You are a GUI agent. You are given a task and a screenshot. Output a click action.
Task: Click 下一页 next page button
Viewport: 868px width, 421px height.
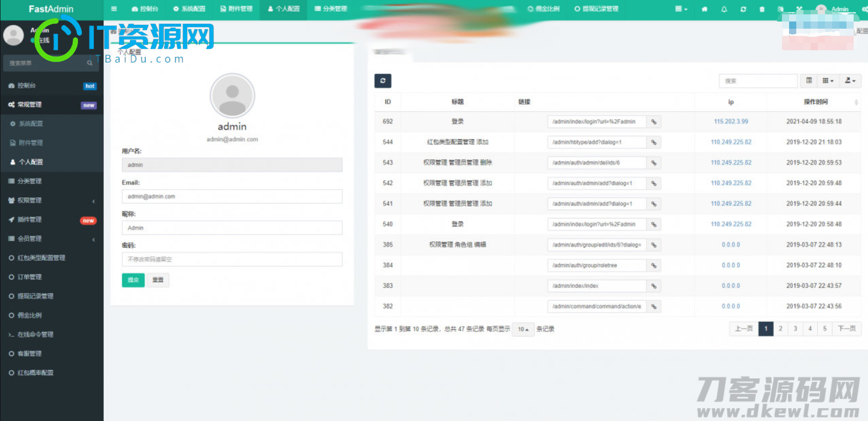coord(846,329)
